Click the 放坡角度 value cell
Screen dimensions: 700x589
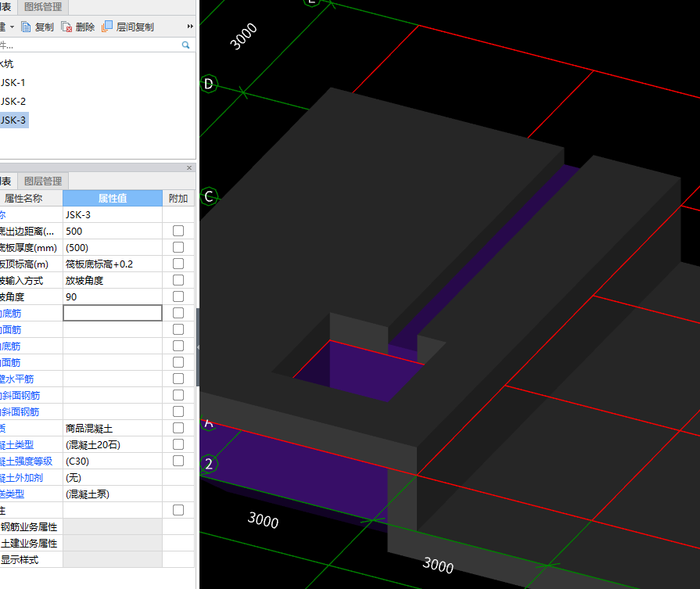(x=113, y=281)
